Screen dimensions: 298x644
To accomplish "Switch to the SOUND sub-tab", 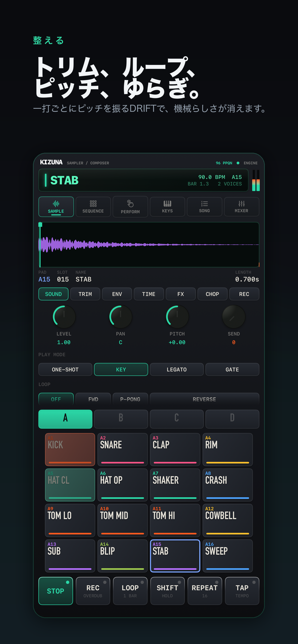I will (53, 294).
